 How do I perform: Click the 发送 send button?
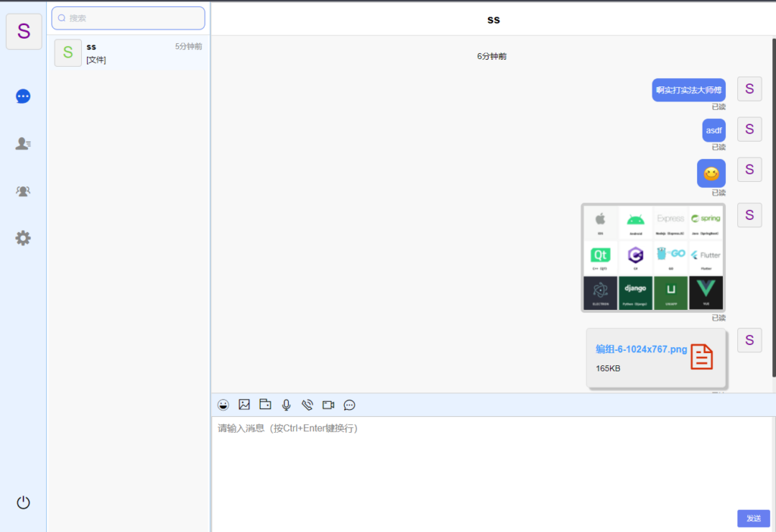(x=753, y=518)
